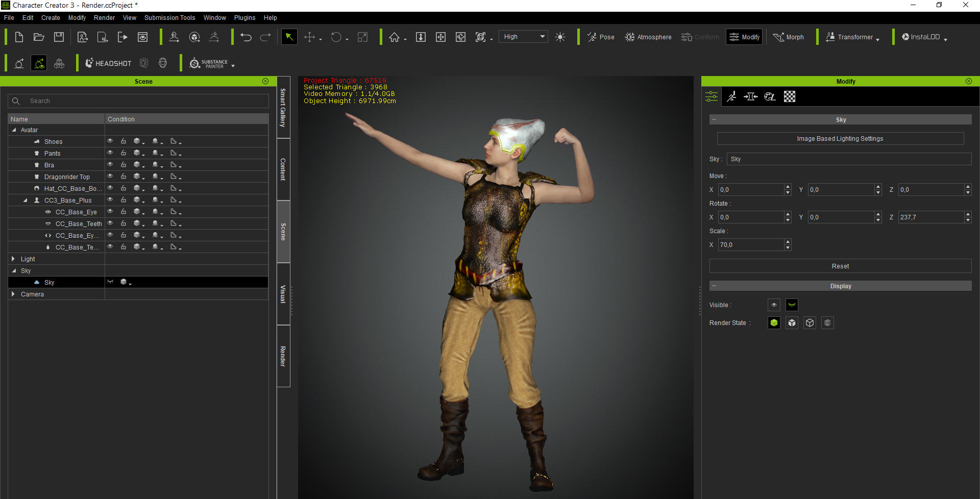This screenshot has width=980, height=499.
Task: Click the checkerboard texture tab icon
Action: [789, 96]
